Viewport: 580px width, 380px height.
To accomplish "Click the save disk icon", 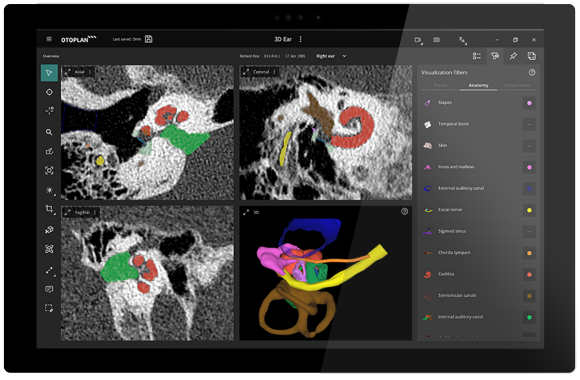I will click(149, 39).
